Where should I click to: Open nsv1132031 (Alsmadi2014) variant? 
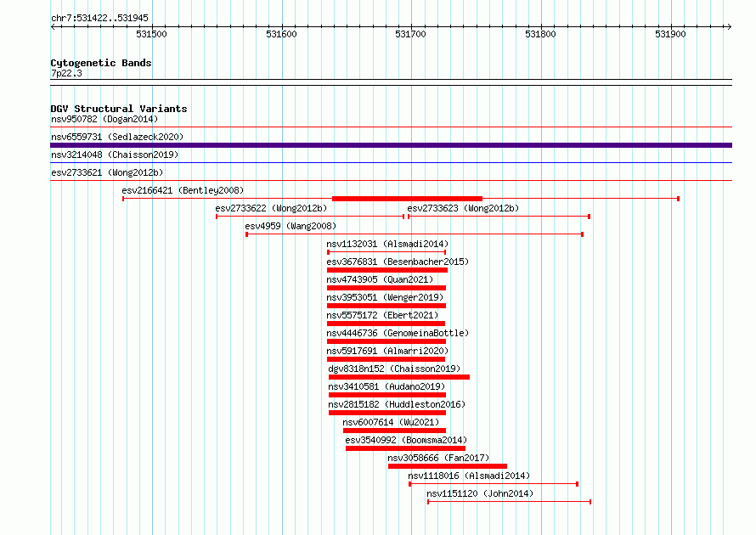click(387, 244)
